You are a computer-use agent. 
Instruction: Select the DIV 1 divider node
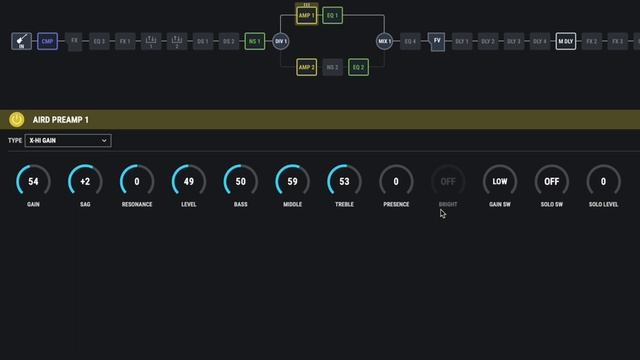[280, 41]
